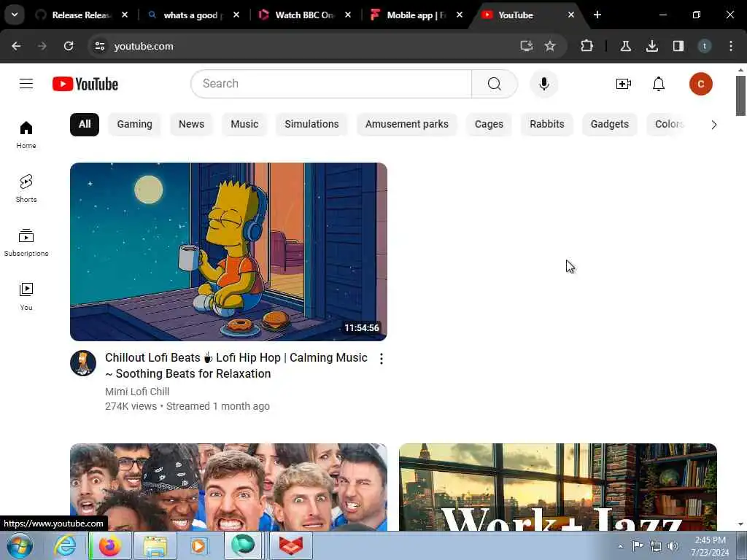Go to Home in sidebar
The width and height of the screenshot is (747, 560).
(26, 135)
